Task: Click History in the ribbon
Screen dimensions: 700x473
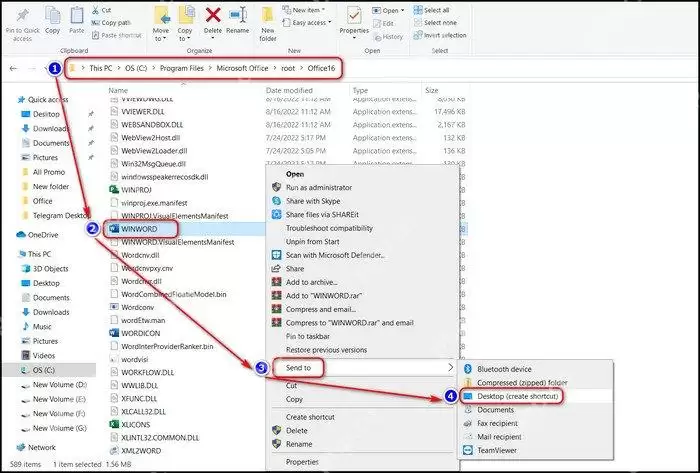Action: click(388, 37)
